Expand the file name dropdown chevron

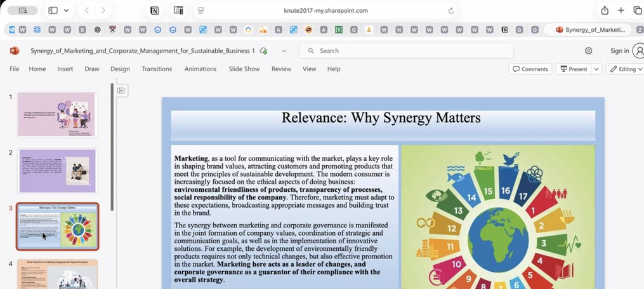[x=284, y=51]
